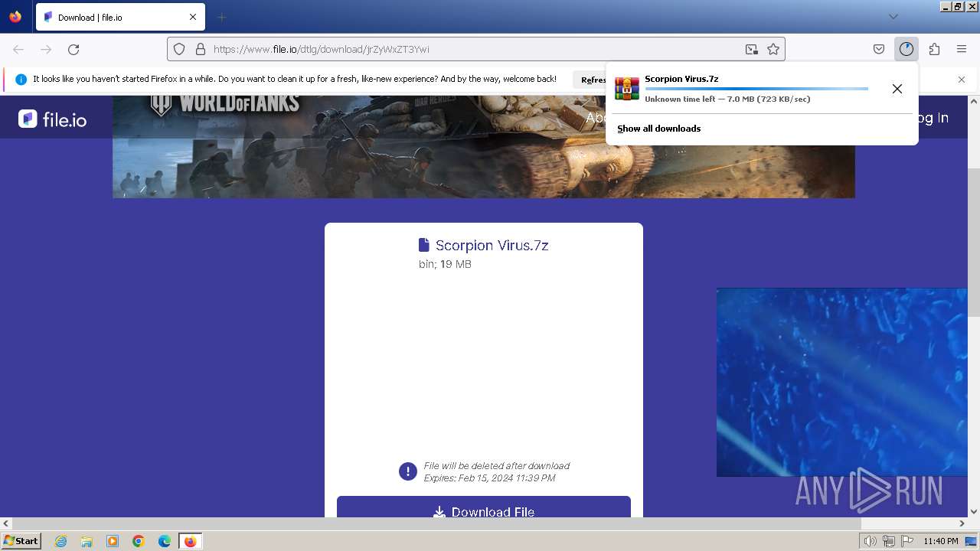Click the file document icon beside filename
Viewport: 980px width, 551px height.
click(424, 245)
